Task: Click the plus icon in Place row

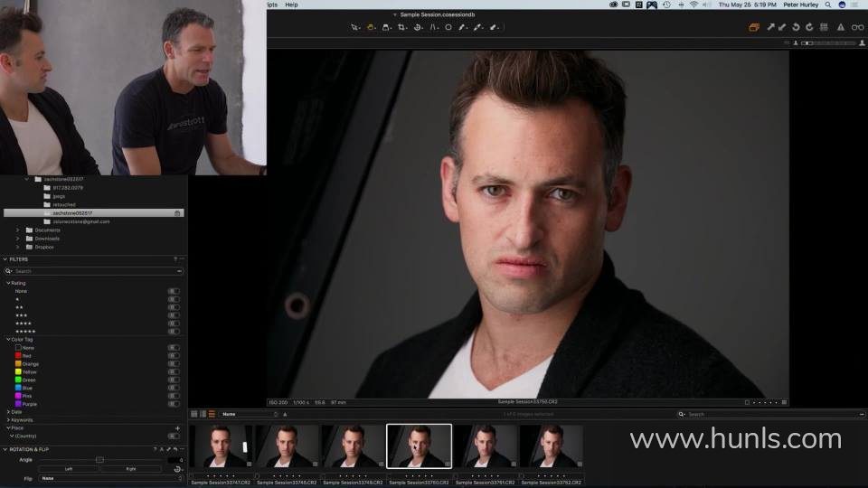Action: point(178,428)
